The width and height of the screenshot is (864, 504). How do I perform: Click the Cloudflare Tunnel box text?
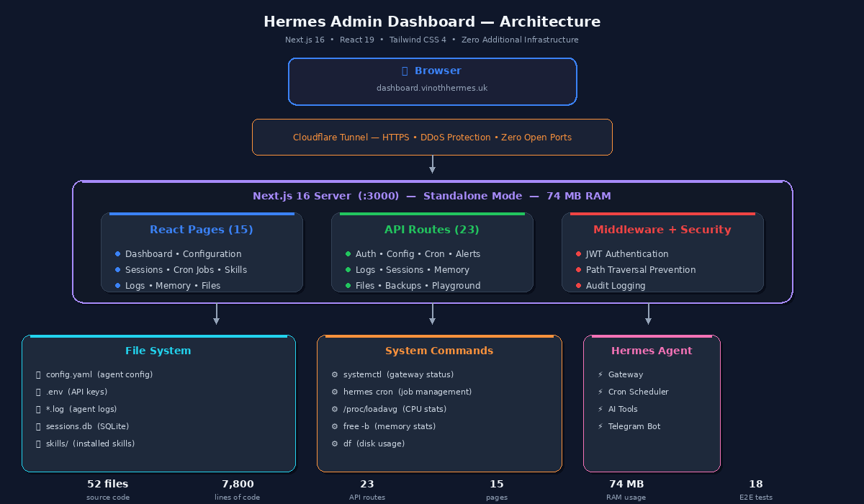tap(432, 138)
